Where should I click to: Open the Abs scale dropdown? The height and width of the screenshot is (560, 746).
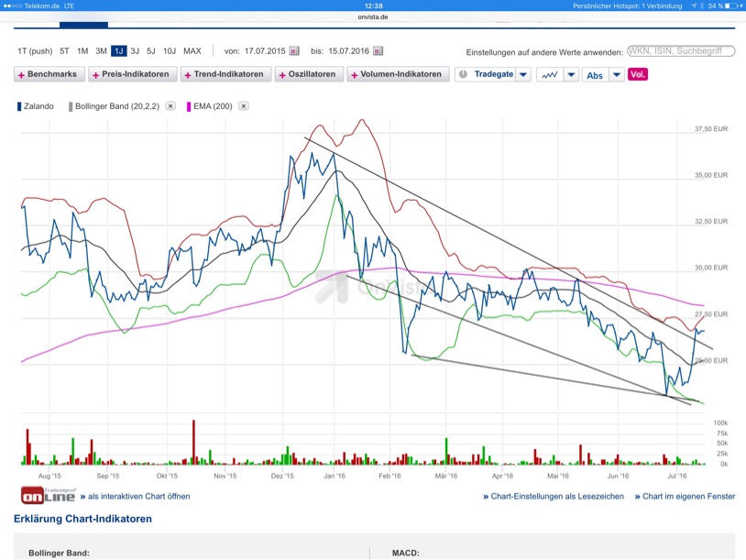click(617, 74)
